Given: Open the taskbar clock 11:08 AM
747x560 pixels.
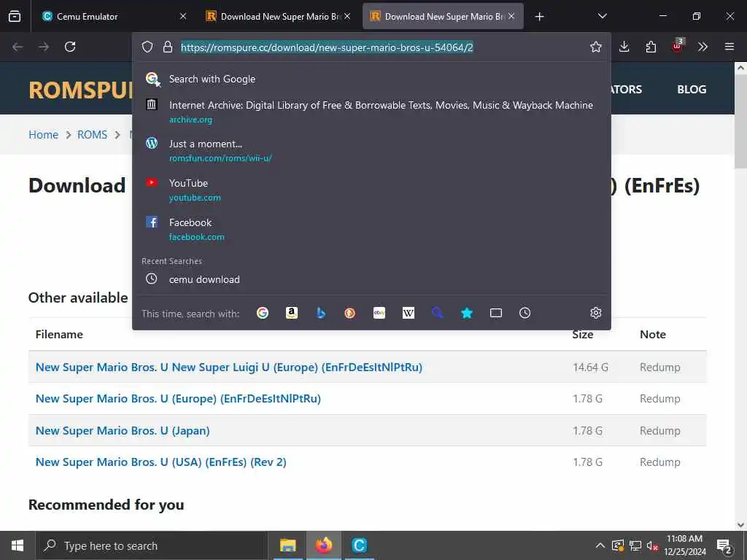Looking at the screenshot, I should tap(684, 545).
